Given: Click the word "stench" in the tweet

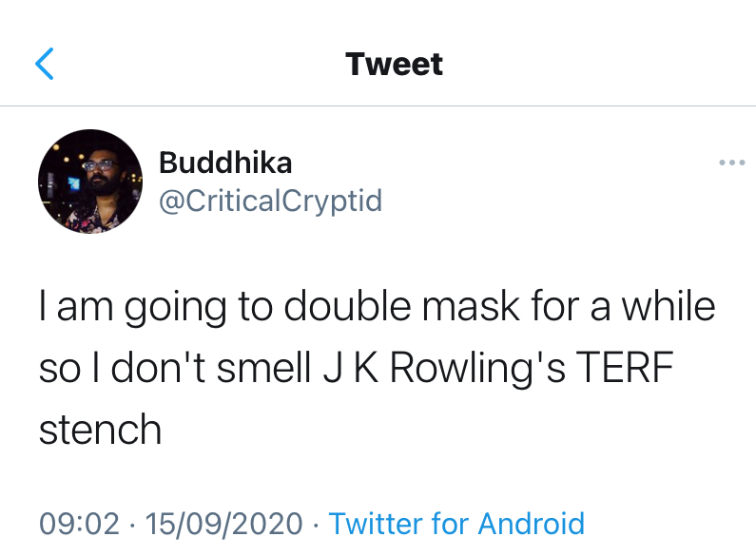Looking at the screenshot, I should point(100,431).
